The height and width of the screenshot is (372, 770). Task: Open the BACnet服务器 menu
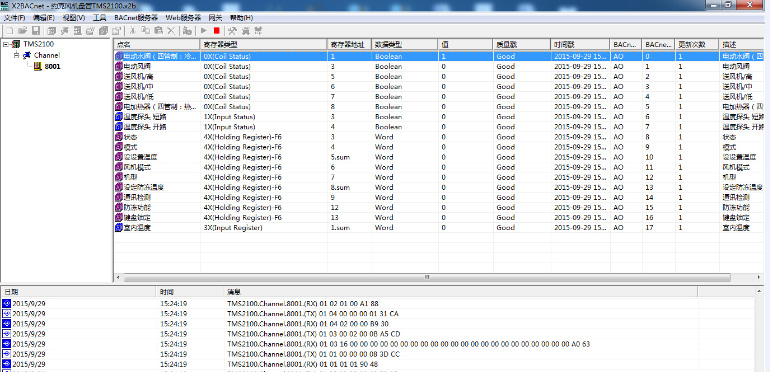(136, 18)
